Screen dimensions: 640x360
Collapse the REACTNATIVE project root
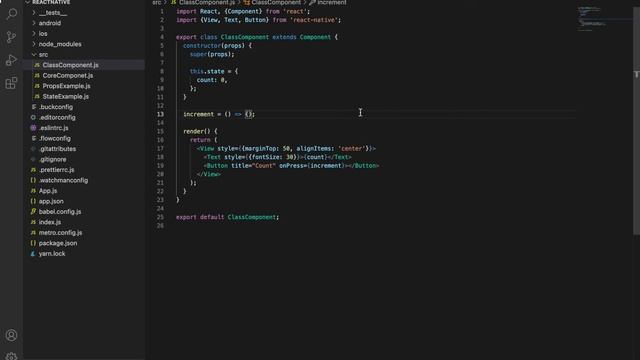(x=51, y=2)
